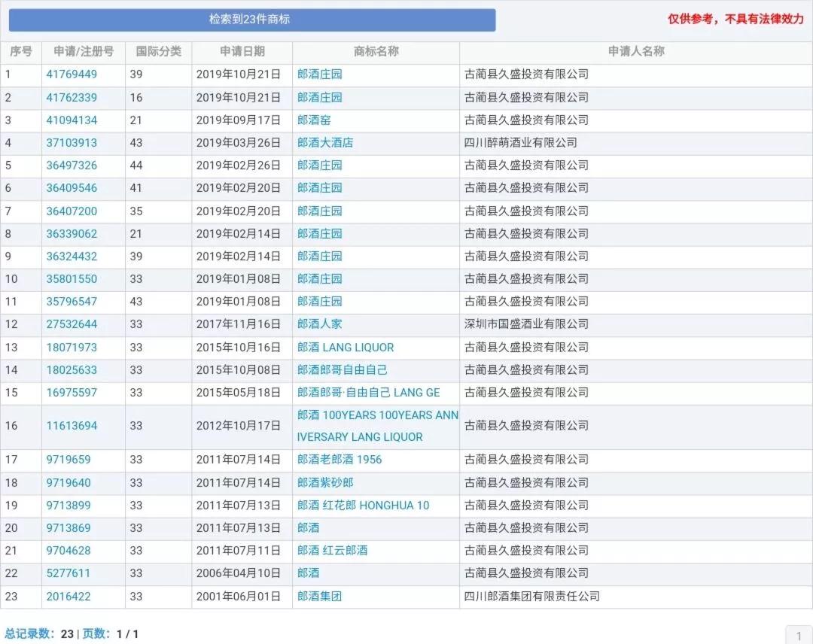Open registration number 9704628

[69, 550]
